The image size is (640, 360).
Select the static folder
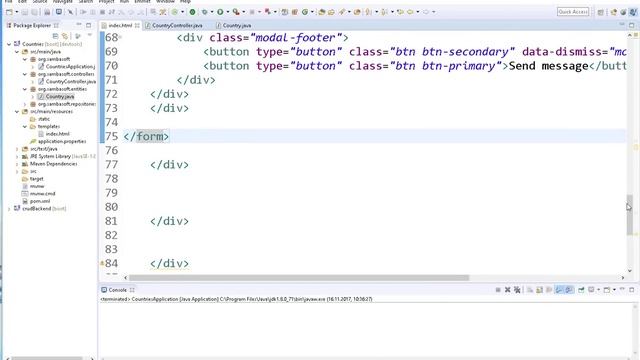click(x=44, y=119)
